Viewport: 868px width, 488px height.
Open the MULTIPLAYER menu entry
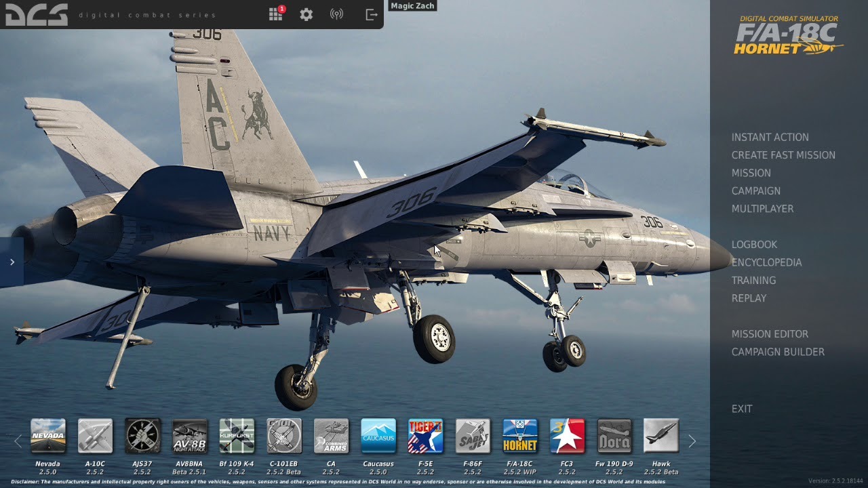[x=762, y=209]
